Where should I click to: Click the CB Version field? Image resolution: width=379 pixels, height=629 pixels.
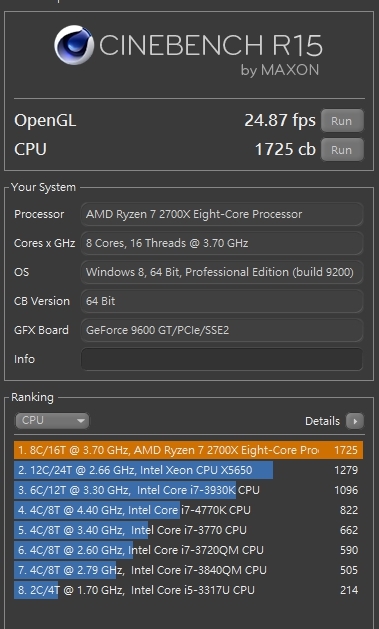(222, 301)
